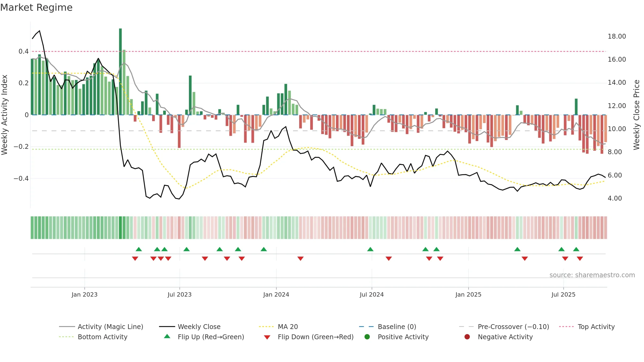Screen dimensions: 644x362
Task: Click the red Flip Down legend triangle
Action: coord(267,337)
